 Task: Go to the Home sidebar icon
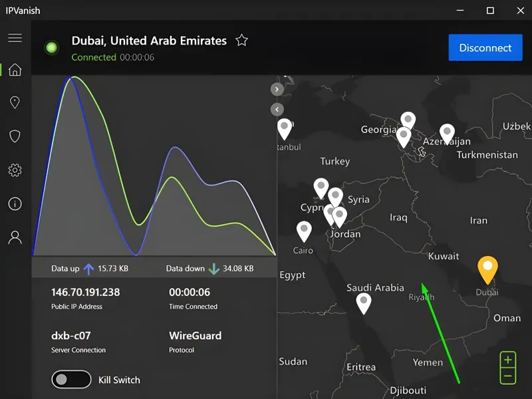coord(15,70)
